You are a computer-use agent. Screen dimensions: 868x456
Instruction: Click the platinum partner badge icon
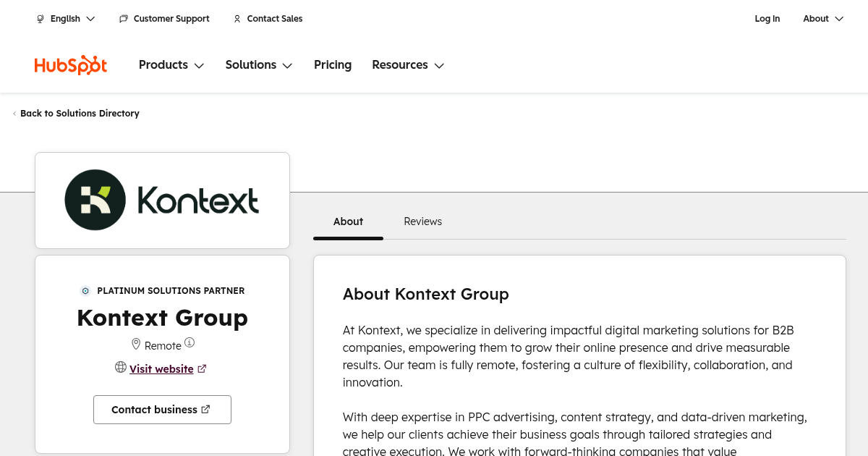click(x=85, y=291)
